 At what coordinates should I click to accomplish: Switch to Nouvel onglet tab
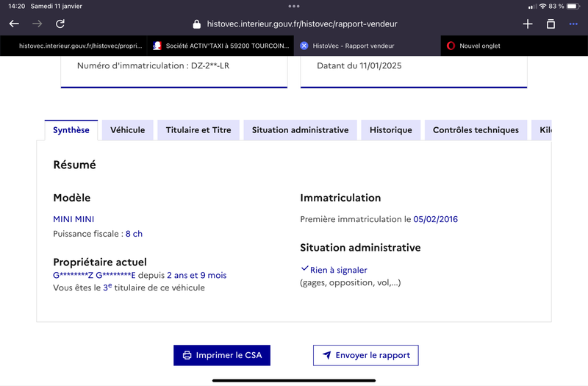point(514,46)
